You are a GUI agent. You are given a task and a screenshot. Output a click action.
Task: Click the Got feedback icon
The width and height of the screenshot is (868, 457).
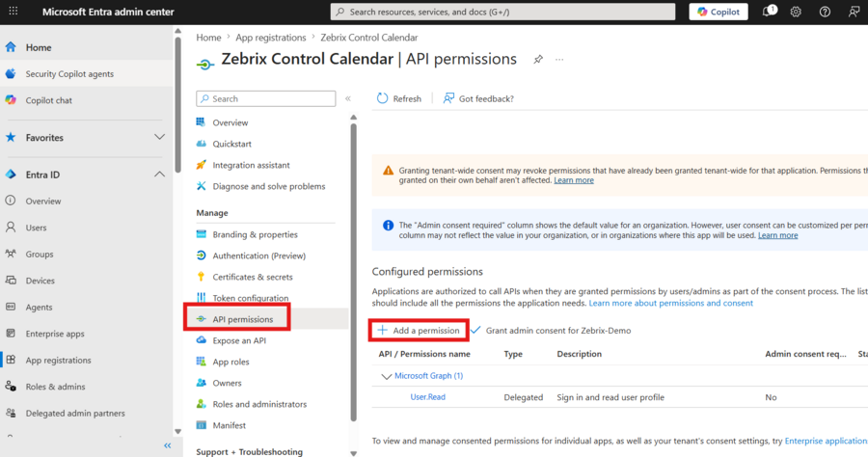click(448, 98)
